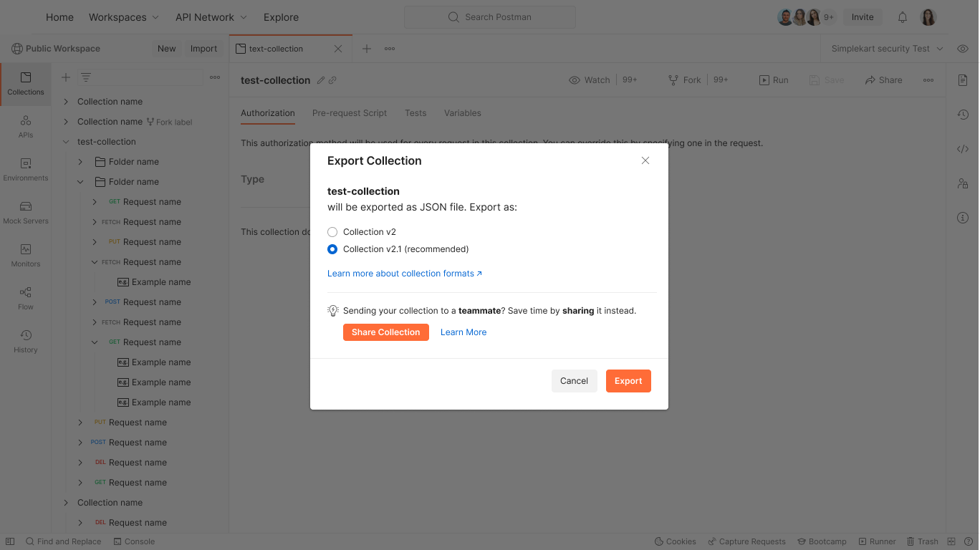Open tab bar three-dot overflow menu
The image size is (980, 550).
pyautogui.click(x=390, y=49)
